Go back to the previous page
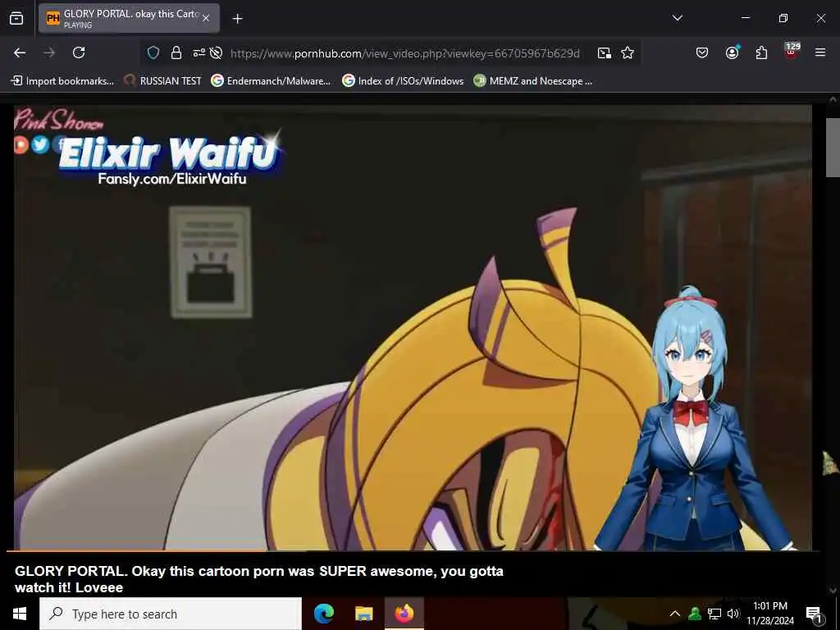This screenshot has height=630, width=840. (x=20, y=52)
